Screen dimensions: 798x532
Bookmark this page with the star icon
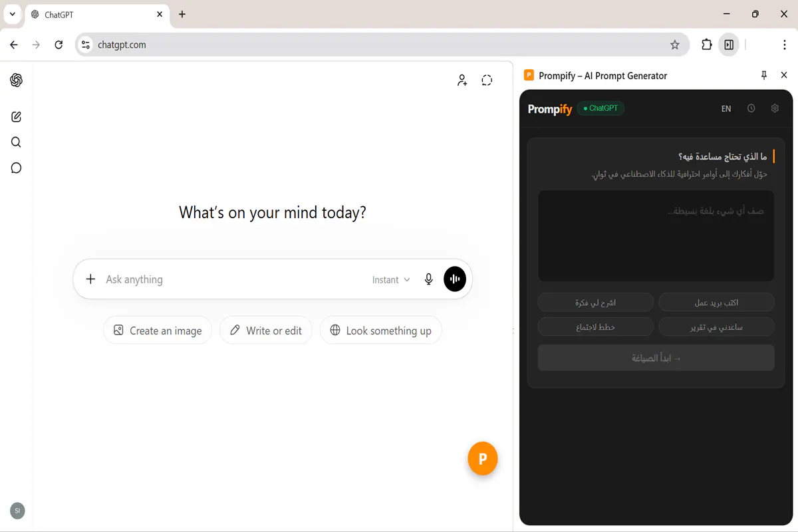(675, 45)
